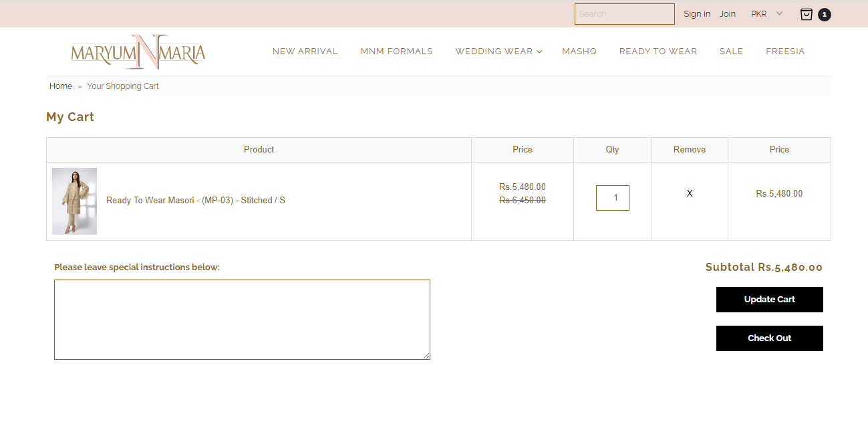The image size is (868, 424).
Task: Expand the Wedding Wear menu
Action: [498, 51]
